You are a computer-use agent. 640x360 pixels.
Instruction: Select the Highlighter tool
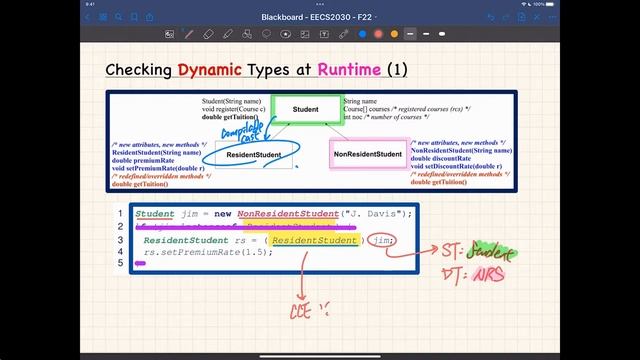click(x=228, y=34)
